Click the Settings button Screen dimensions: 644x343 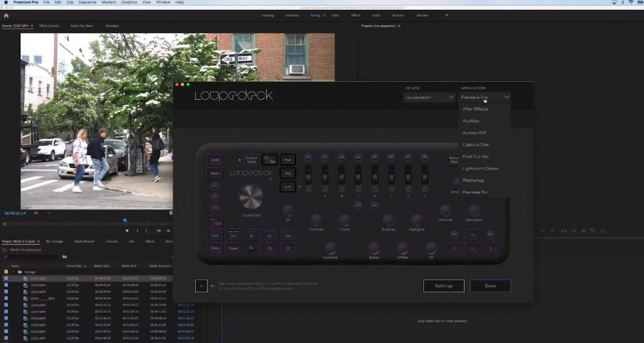443,286
